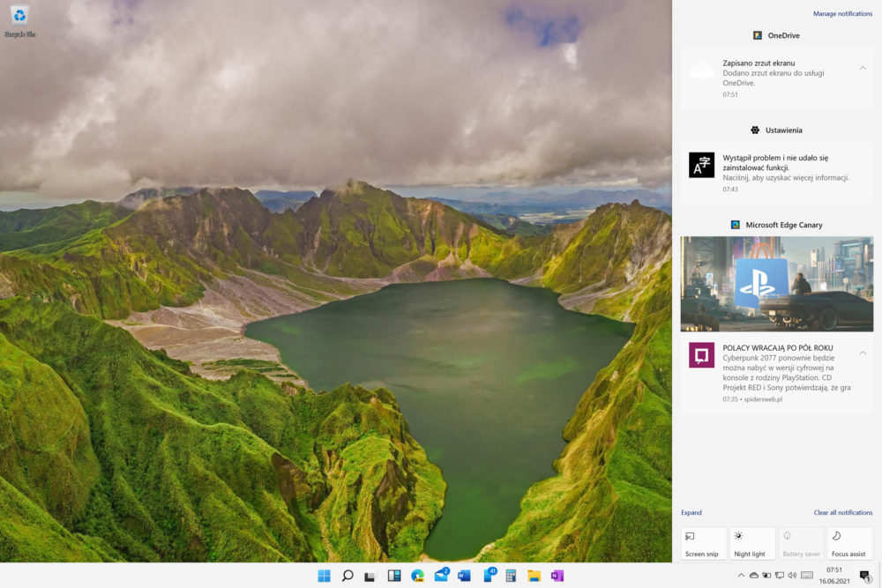This screenshot has height=588, width=882.
Task: Toggle the Battery saver quick action
Action: tap(801, 543)
